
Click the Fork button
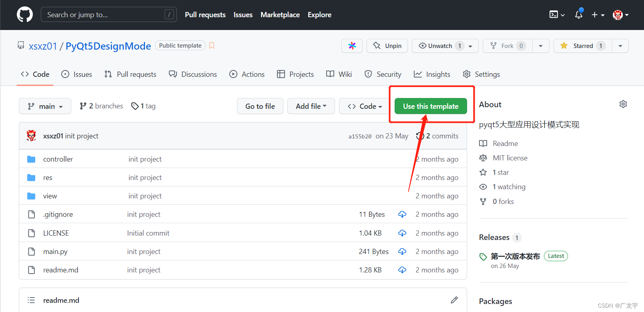coord(508,46)
